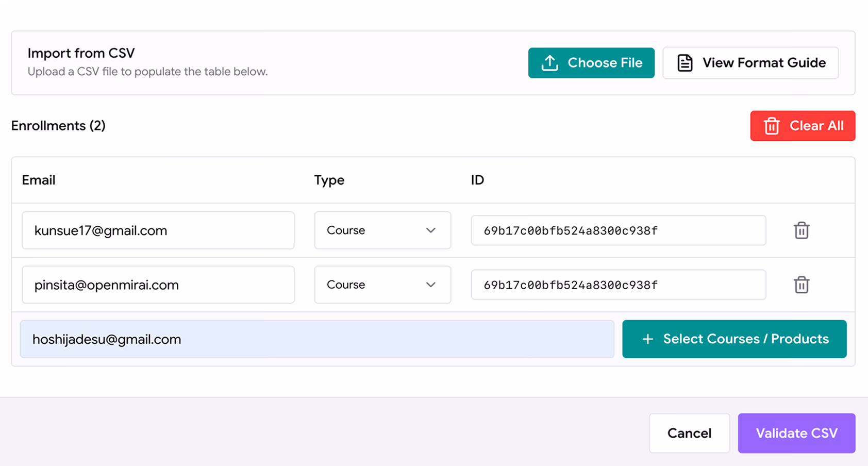Edit the pinsita@openmirai.com email field
The image size is (868, 466).
158,285
